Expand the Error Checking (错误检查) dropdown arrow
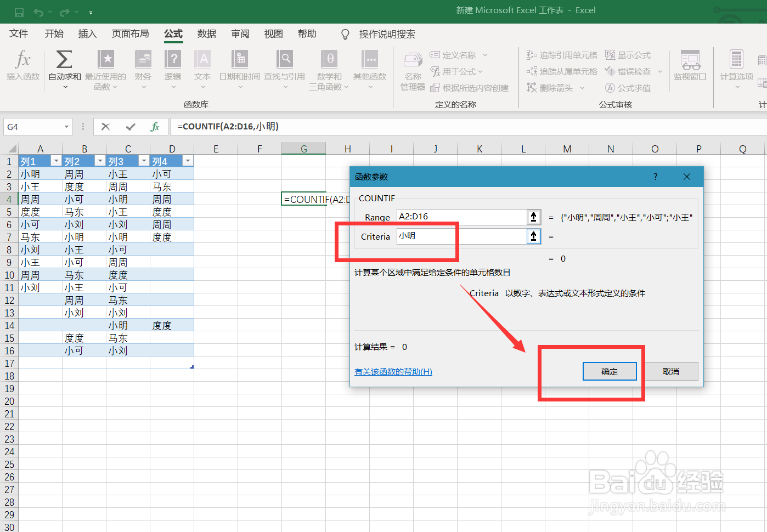Image resolution: width=767 pixels, height=532 pixels. coord(660,71)
